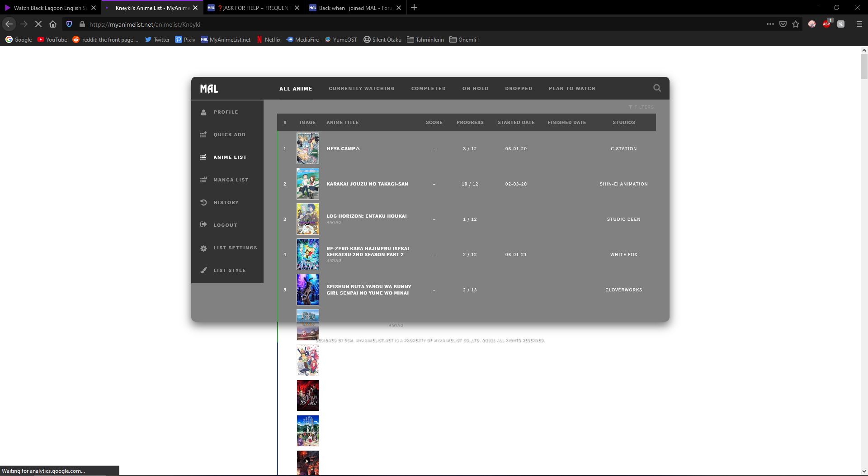This screenshot has width=868, height=476.
Task: Bookmark this page with the star icon
Action: tap(796, 24)
